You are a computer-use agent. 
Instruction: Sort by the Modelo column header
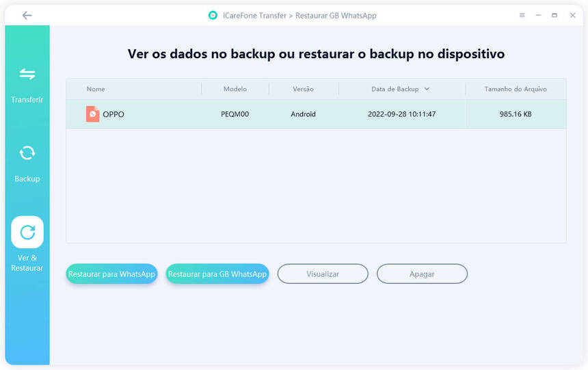pyautogui.click(x=235, y=89)
